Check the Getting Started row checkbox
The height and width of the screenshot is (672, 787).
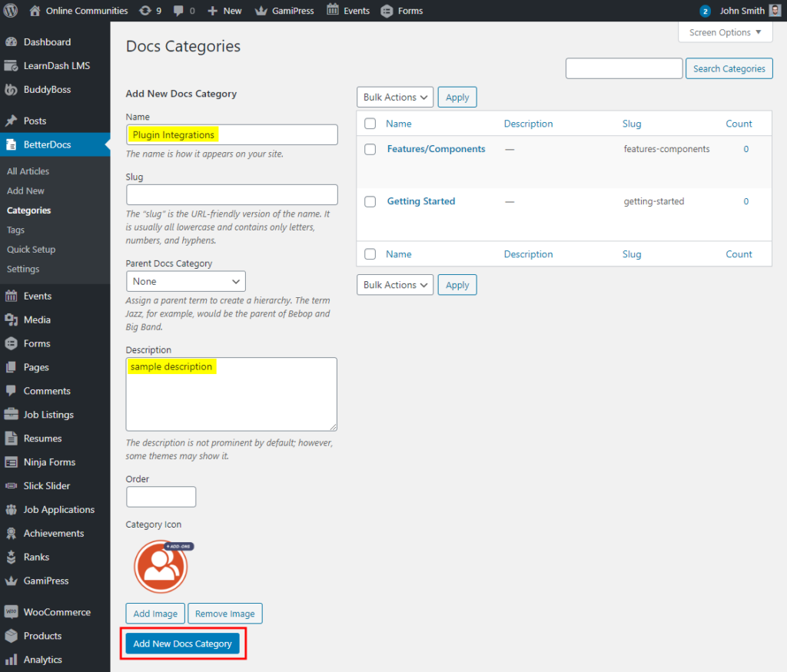370,201
